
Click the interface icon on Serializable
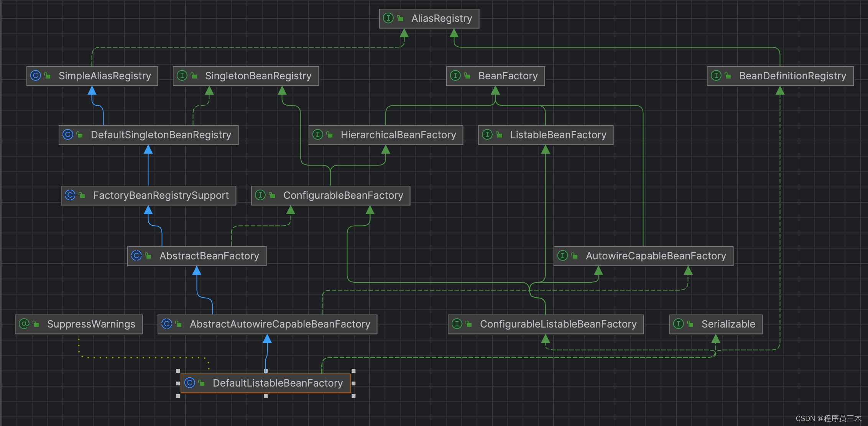679,324
